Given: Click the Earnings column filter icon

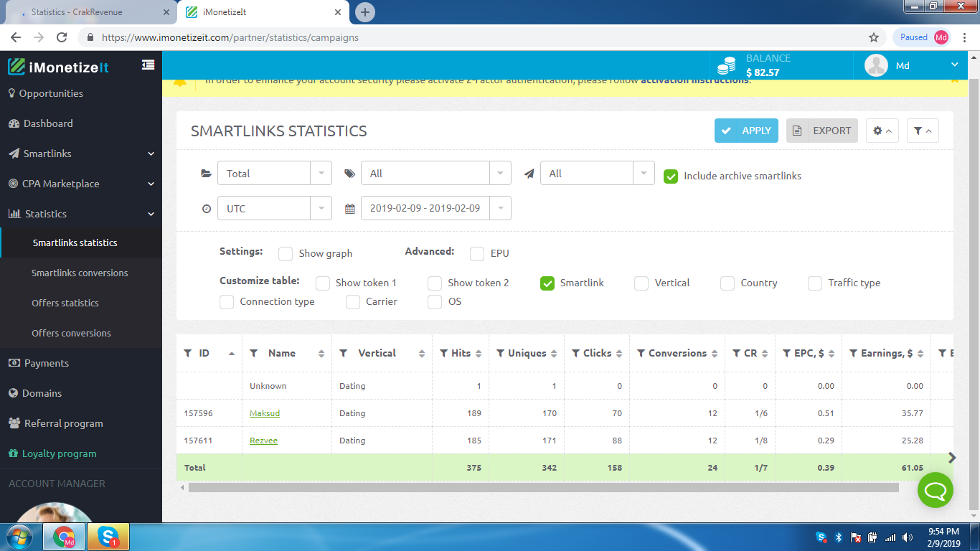Looking at the screenshot, I should click(x=854, y=353).
